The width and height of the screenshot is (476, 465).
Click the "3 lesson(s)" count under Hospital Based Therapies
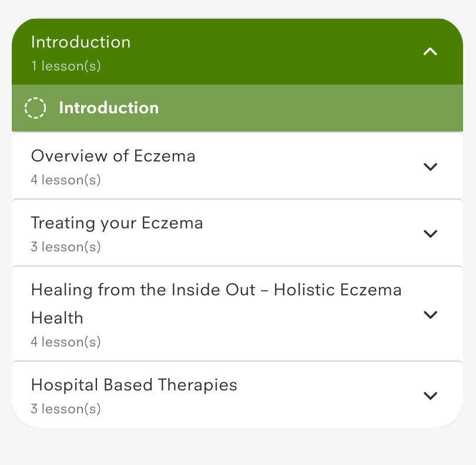[x=66, y=409]
